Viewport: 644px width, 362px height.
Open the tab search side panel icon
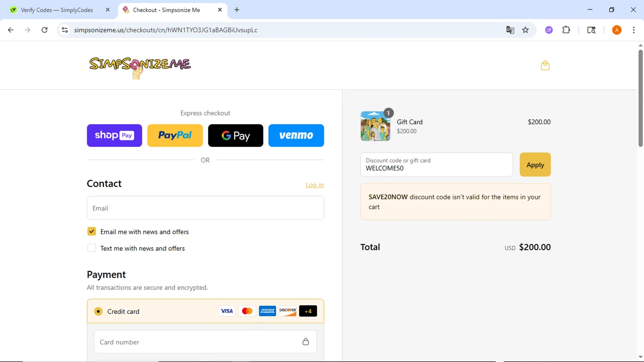coord(591,30)
